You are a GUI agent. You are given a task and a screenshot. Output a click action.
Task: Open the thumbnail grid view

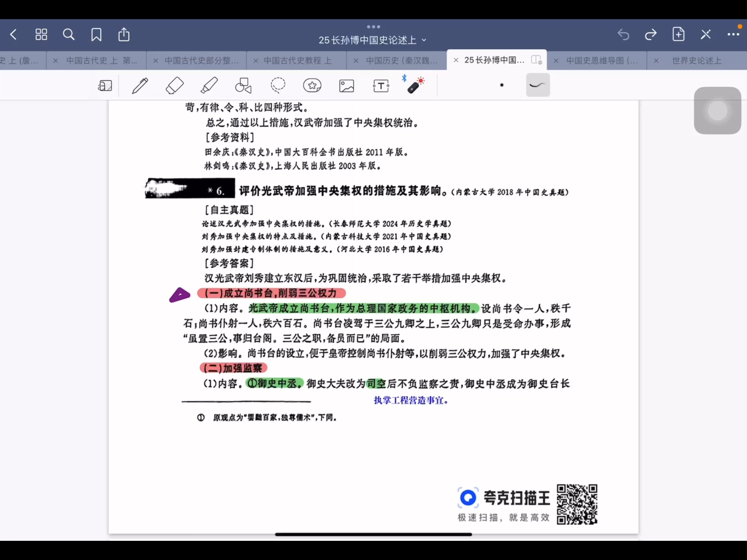coord(41,34)
